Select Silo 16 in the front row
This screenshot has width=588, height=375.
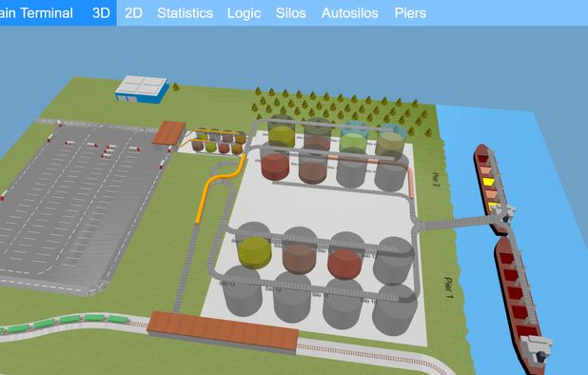[395, 309]
